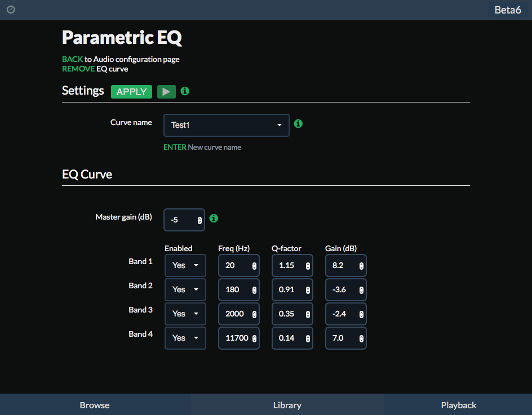Image resolution: width=532 pixels, height=415 pixels.
Task: Click the info icon beside Curve name
Action: (x=298, y=124)
